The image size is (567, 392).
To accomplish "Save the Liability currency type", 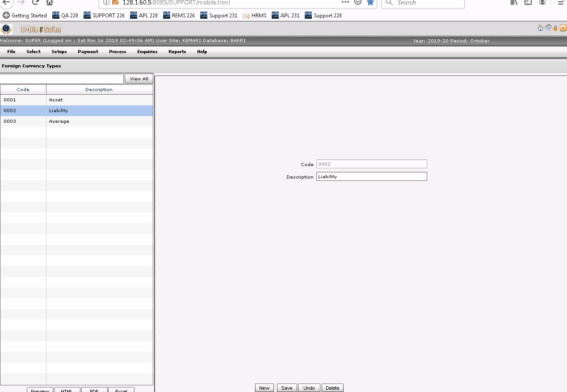I will coord(286,388).
